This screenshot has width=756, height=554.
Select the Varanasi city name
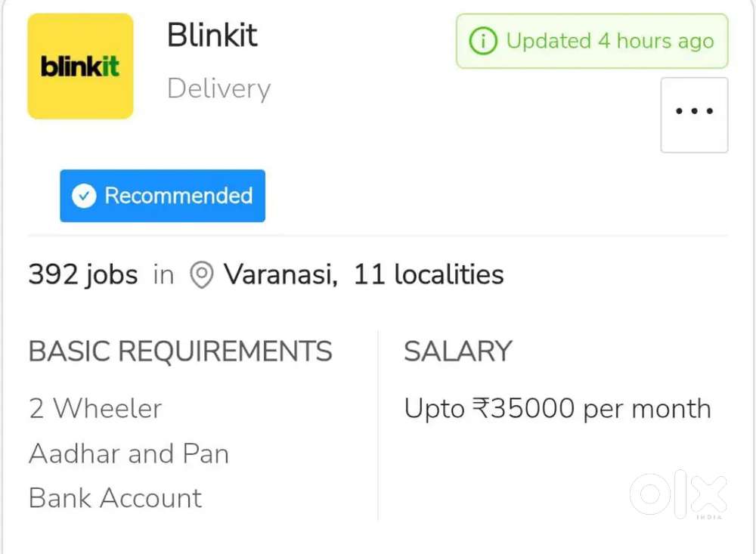[280, 274]
